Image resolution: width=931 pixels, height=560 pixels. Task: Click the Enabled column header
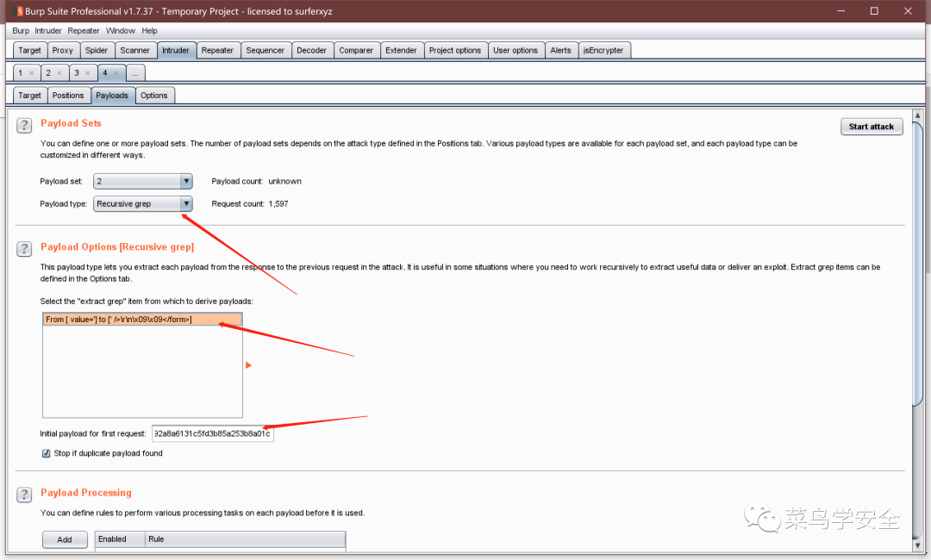click(x=120, y=538)
